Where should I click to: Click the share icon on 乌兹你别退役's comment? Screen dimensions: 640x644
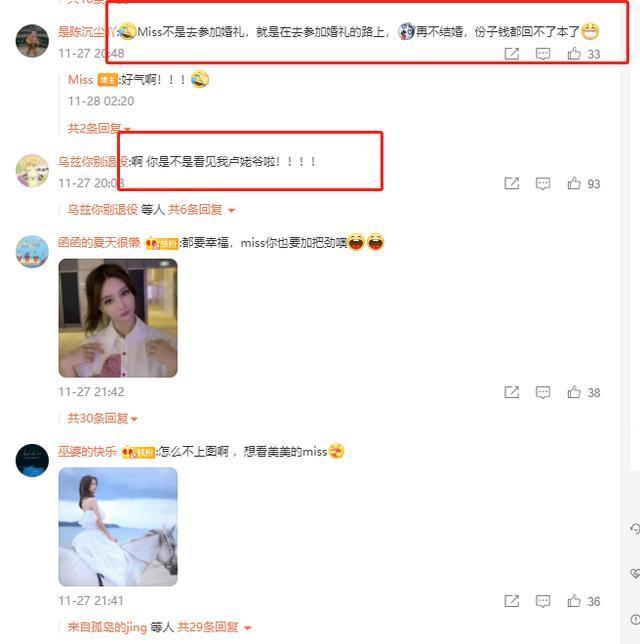tap(511, 183)
